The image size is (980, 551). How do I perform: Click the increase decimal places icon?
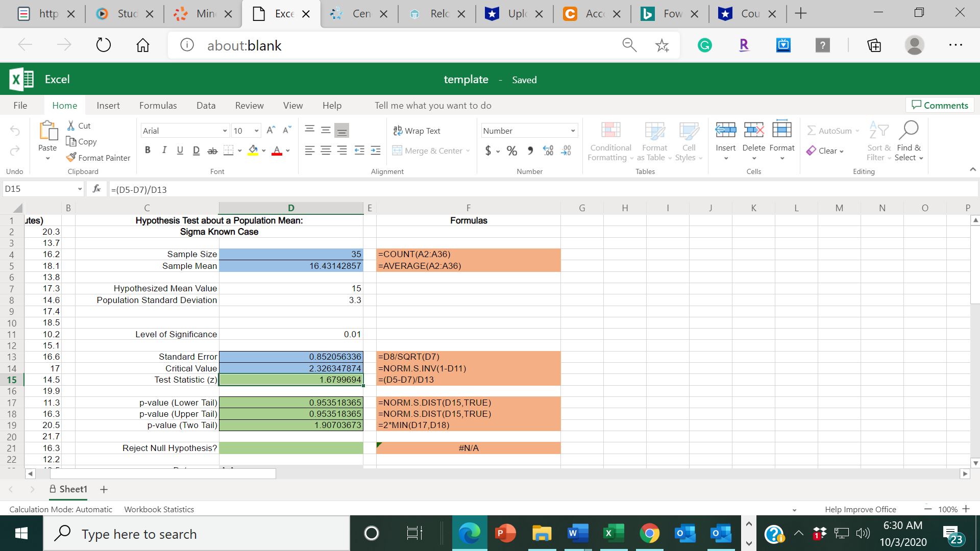point(548,151)
